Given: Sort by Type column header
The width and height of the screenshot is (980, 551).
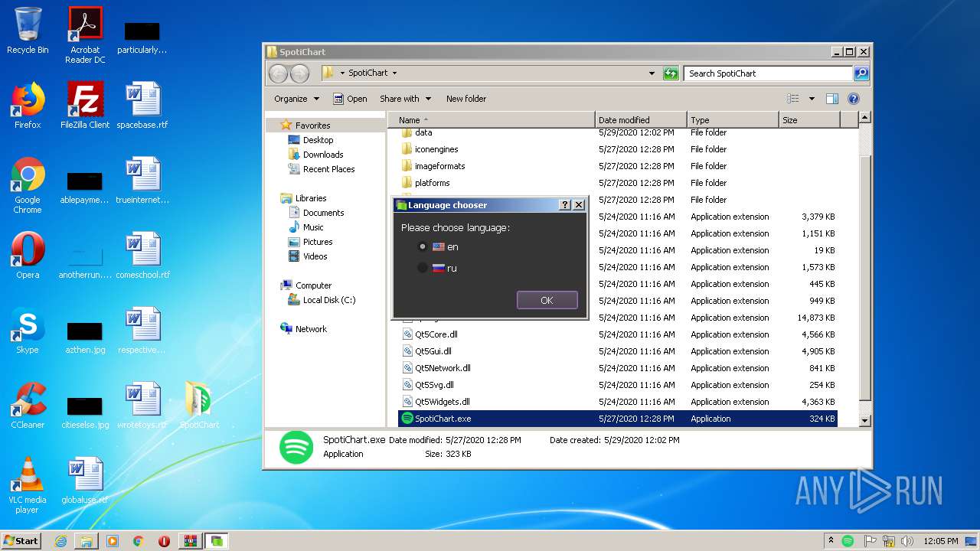Looking at the screenshot, I should (733, 120).
